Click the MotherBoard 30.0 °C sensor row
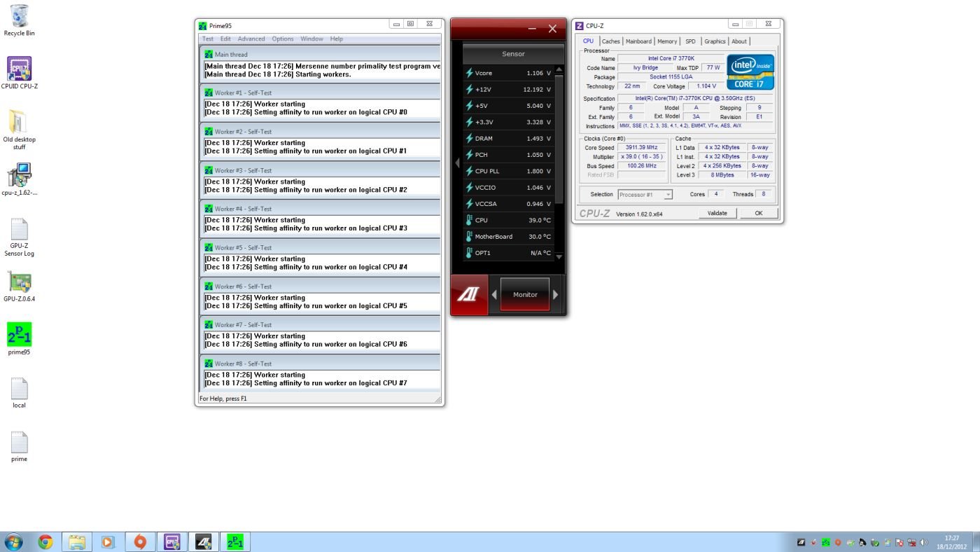980x552 pixels. pyautogui.click(x=508, y=237)
